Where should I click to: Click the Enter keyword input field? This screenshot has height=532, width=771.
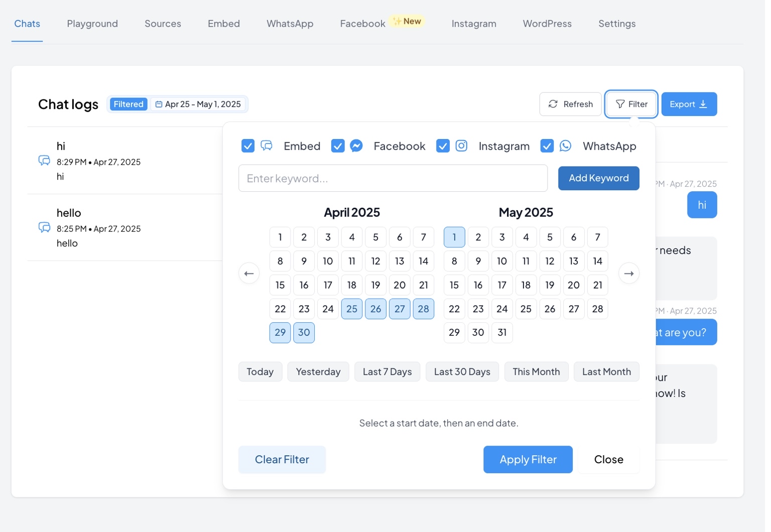point(393,178)
